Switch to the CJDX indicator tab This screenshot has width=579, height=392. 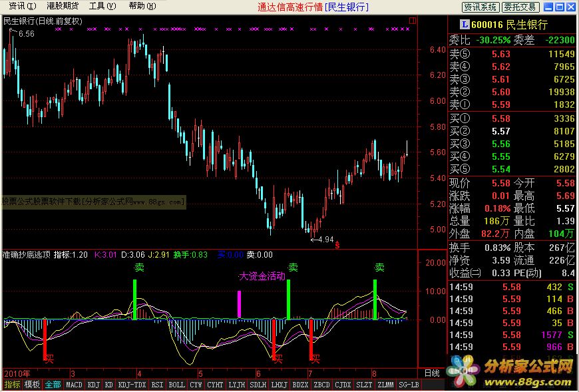(343, 385)
